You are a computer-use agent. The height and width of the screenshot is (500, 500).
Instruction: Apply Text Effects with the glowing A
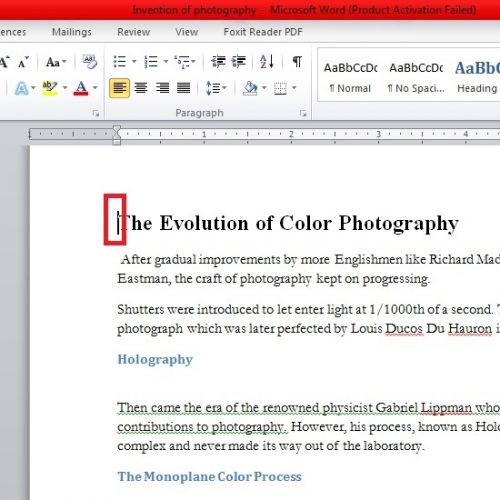click(21, 88)
